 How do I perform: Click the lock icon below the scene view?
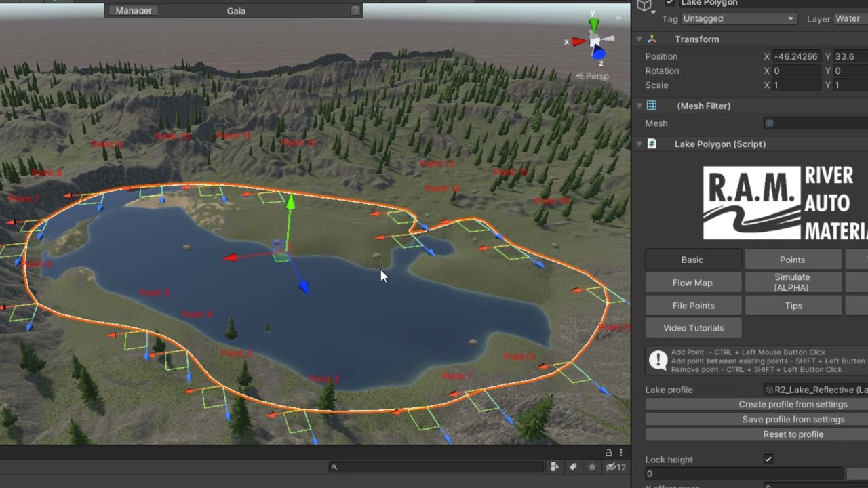click(x=609, y=452)
